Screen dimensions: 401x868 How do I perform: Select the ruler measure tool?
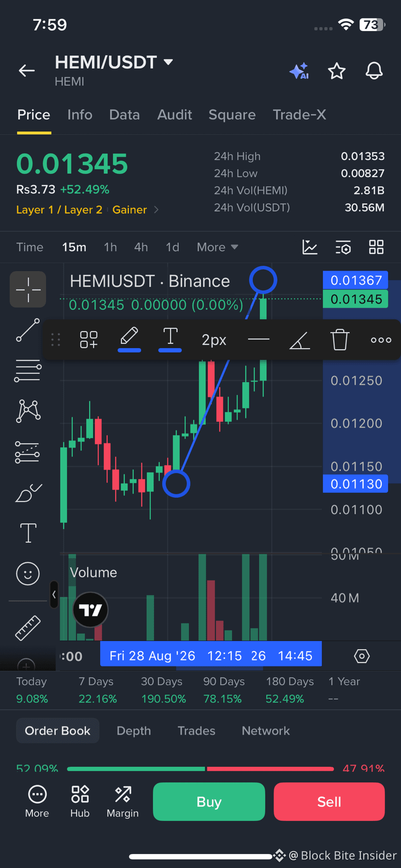28,628
